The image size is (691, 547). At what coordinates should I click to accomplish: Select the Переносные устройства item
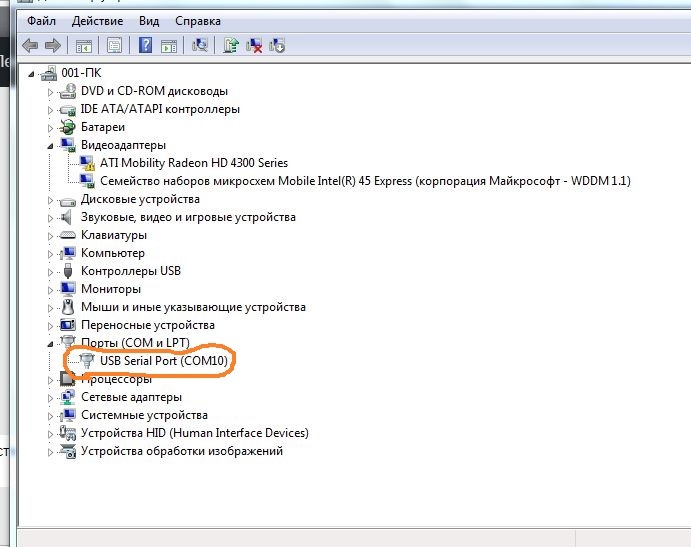(x=148, y=325)
